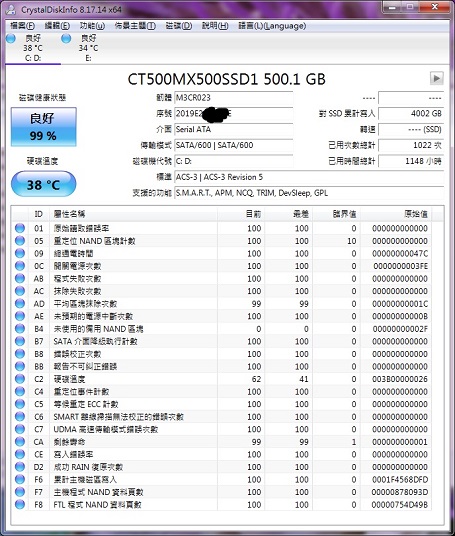Click status orb for attribute C2 temperature

[x=20, y=379]
